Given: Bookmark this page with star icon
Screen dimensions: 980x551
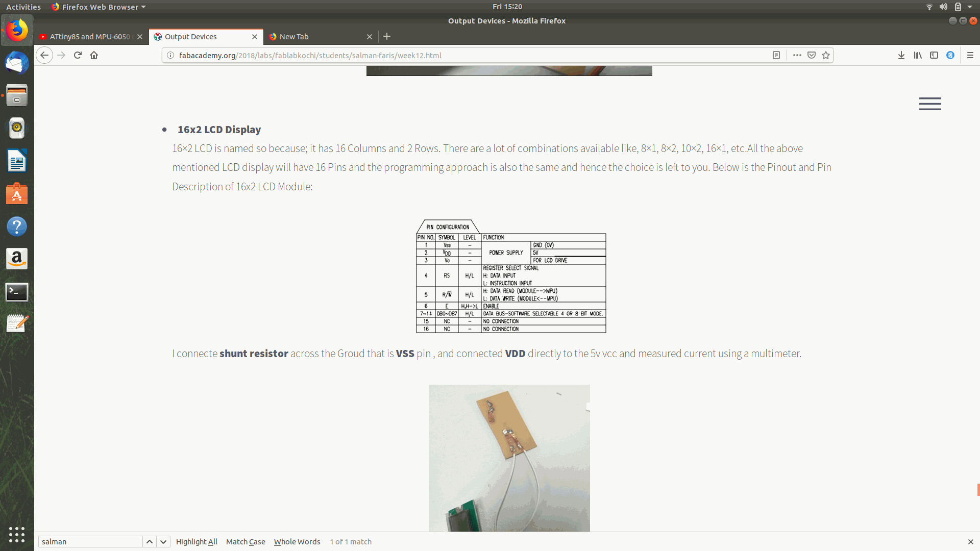Looking at the screenshot, I should 826,55.
